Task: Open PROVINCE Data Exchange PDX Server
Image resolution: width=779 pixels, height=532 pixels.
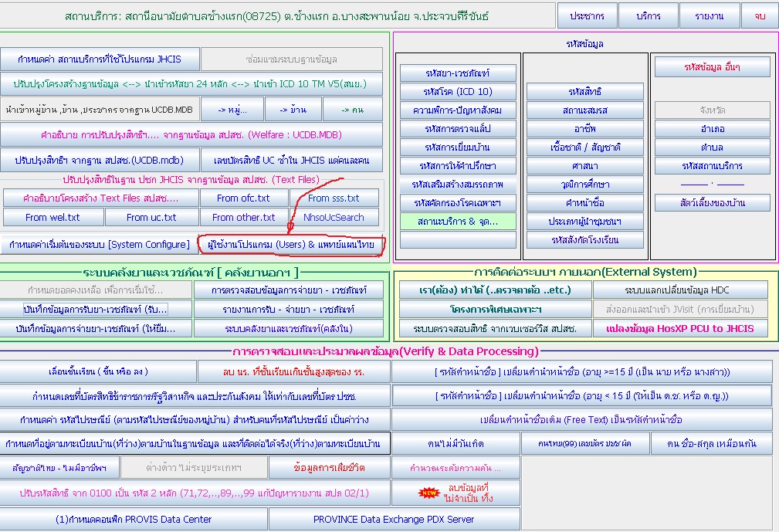Action: click(394, 520)
